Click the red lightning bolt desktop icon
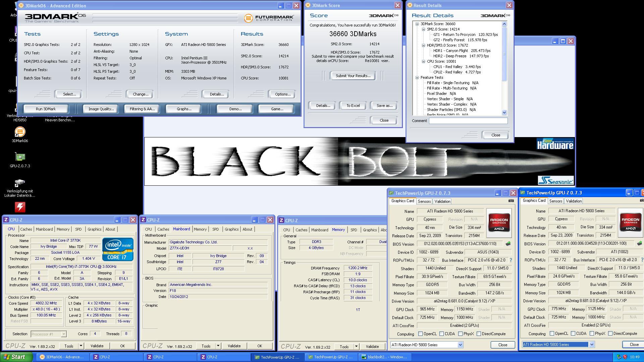Viewport: 644px width, 362px height. (x=20, y=207)
